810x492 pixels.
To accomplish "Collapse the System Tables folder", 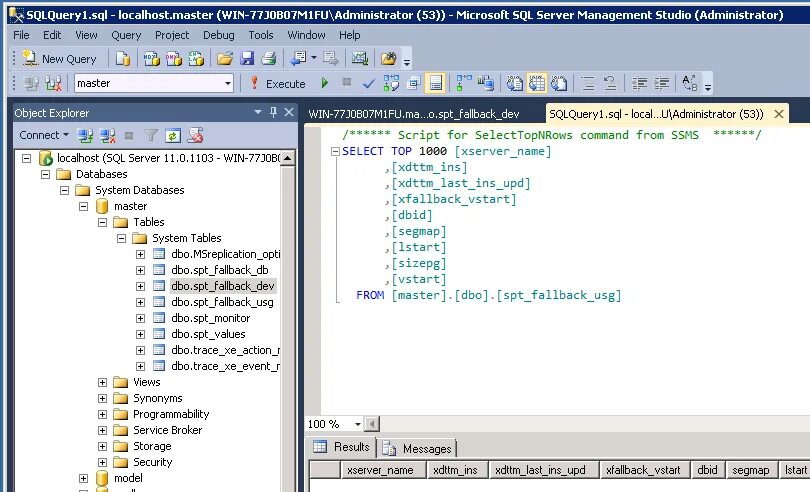I will coord(121,238).
